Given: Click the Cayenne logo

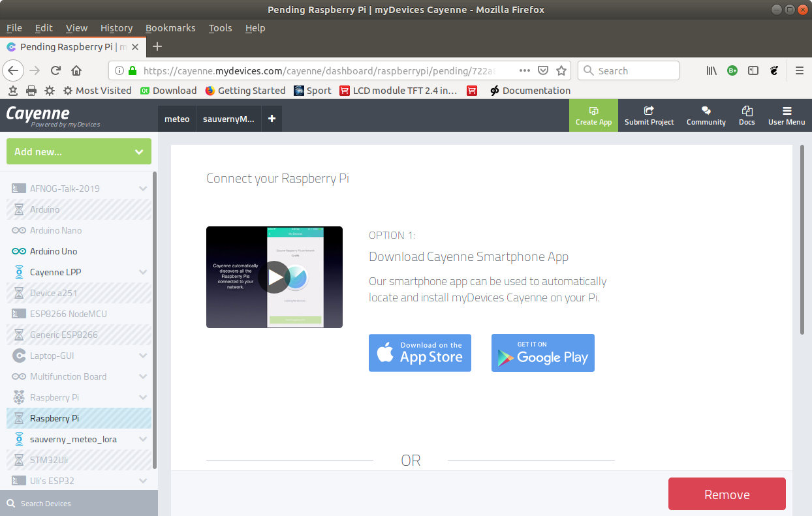Looking at the screenshot, I should pos(53,115).
